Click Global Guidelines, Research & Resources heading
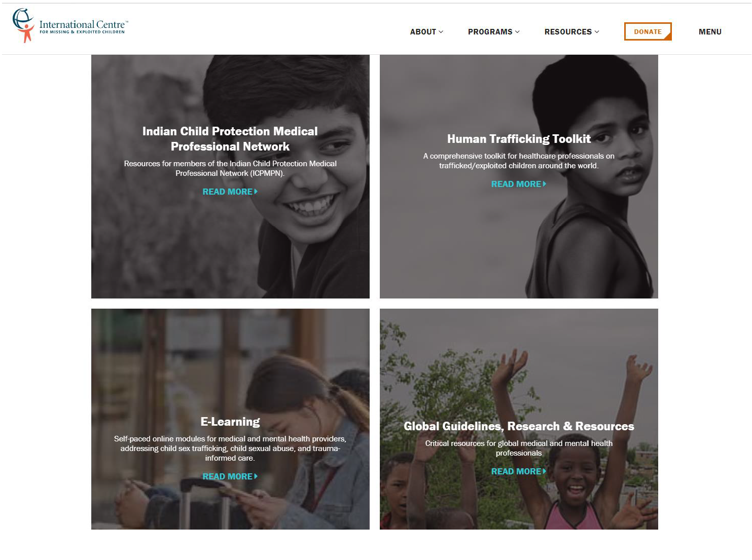Screen dimensions: 752x560 [x=519, y=426]
